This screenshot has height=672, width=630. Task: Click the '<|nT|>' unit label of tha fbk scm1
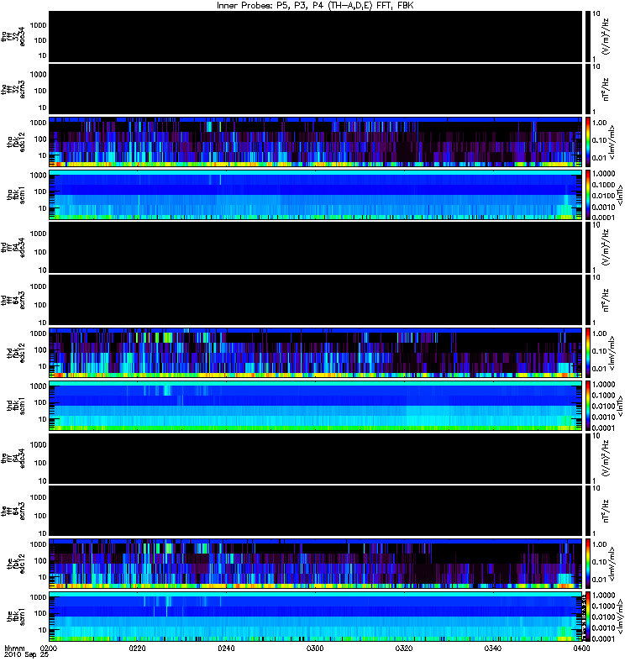[620, 195]
